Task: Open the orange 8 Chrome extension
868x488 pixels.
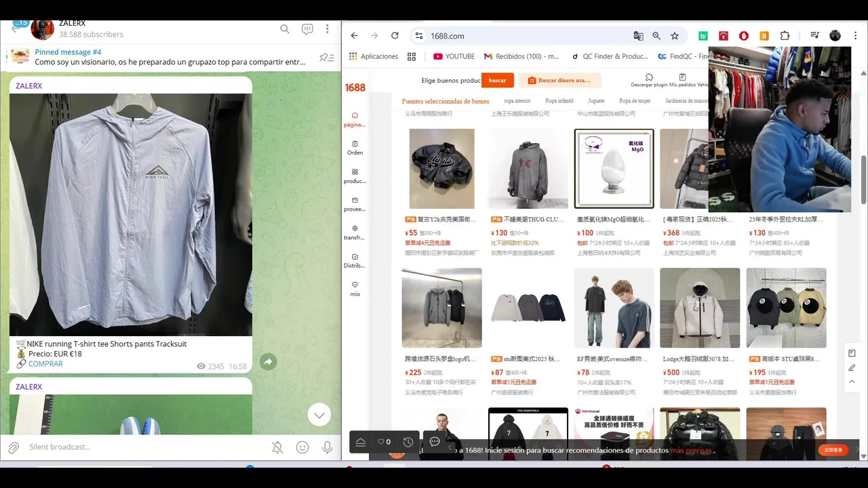Action: pyautogui.click(x=764, y=36)
